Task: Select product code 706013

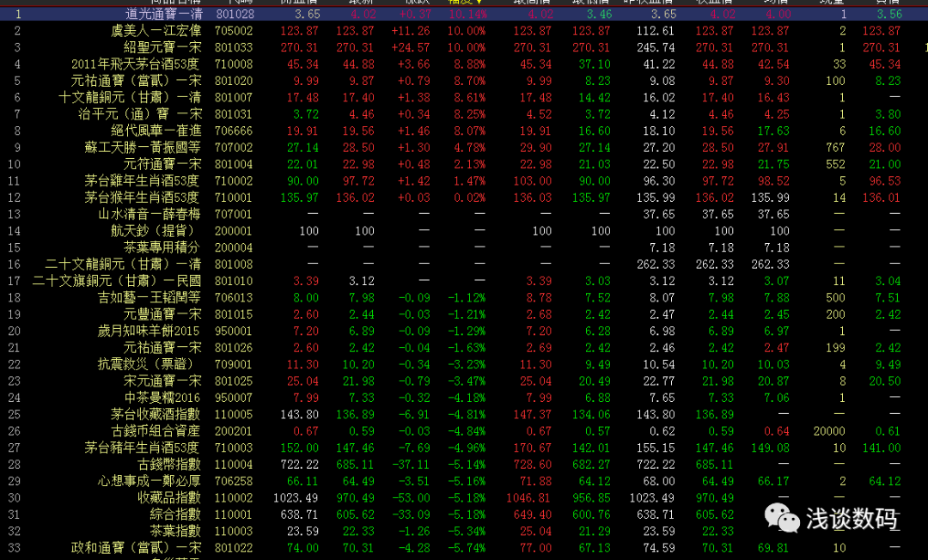Action: coord(234,297)
